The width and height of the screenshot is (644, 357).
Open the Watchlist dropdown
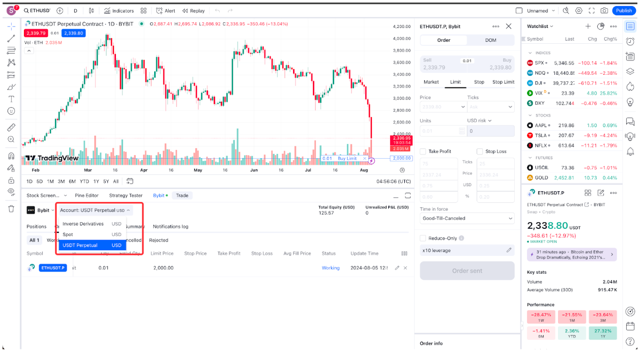coord(540,26)
